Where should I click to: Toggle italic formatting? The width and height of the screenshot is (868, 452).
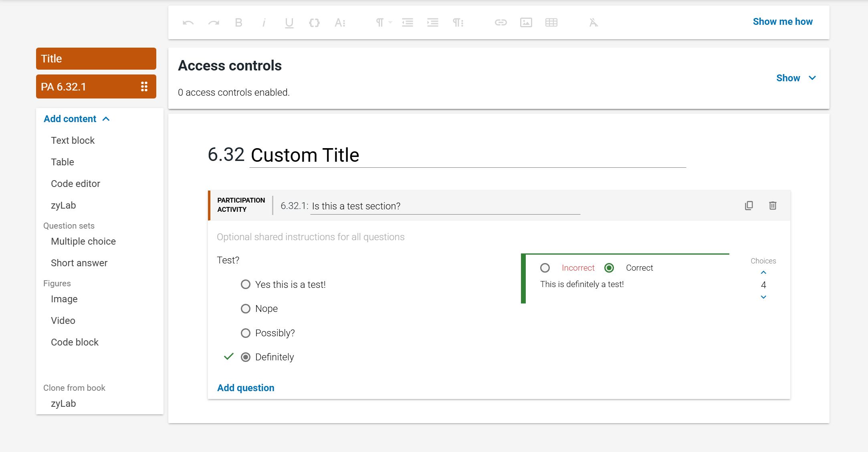264,23
